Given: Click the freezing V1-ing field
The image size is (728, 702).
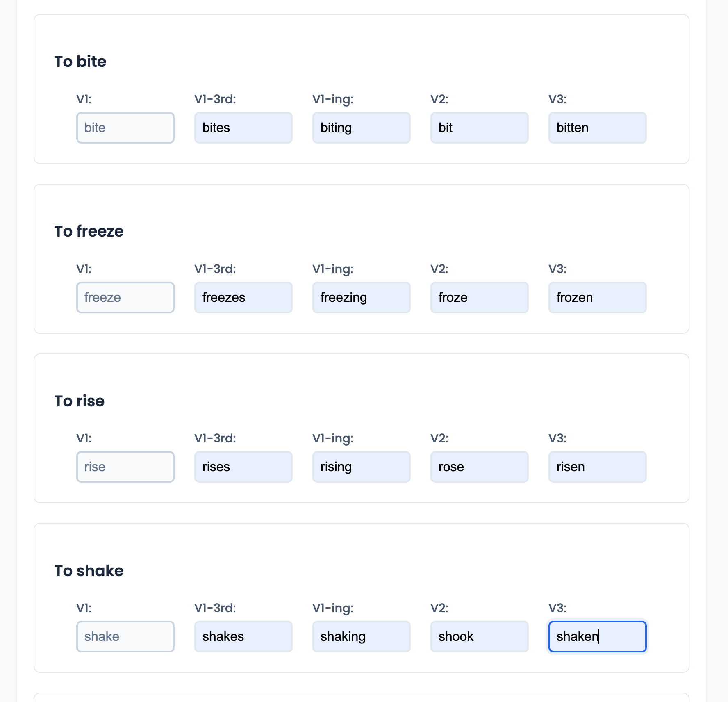Looking at the screenshot, I should click(x=361, y=297).
